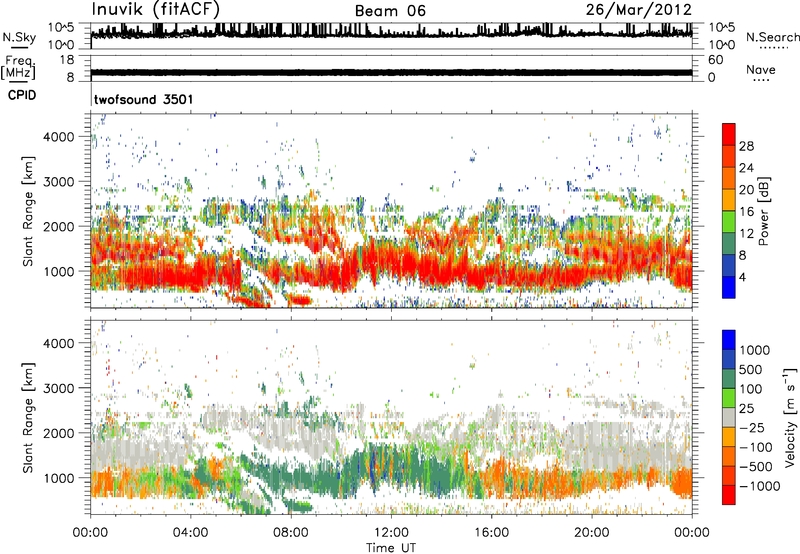
Task: Click the '100' Velocity scale label
Action: pyautogui.click(x=751, y=389)
